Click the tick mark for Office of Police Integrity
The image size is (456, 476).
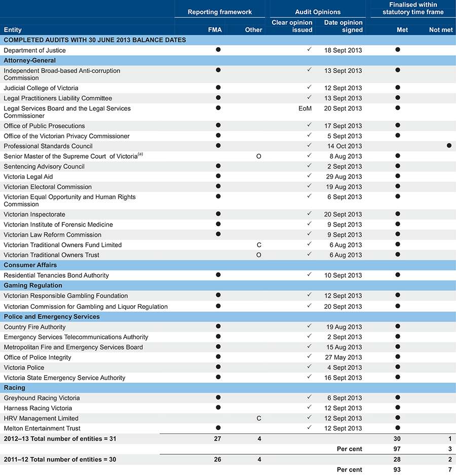click(309, 356)
